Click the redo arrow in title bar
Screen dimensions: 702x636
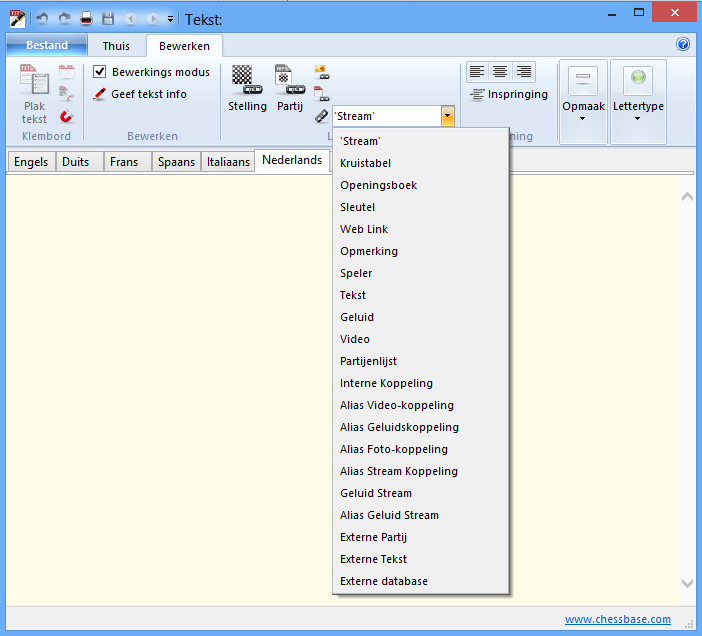pyautogui.click(x=64, y=18)
